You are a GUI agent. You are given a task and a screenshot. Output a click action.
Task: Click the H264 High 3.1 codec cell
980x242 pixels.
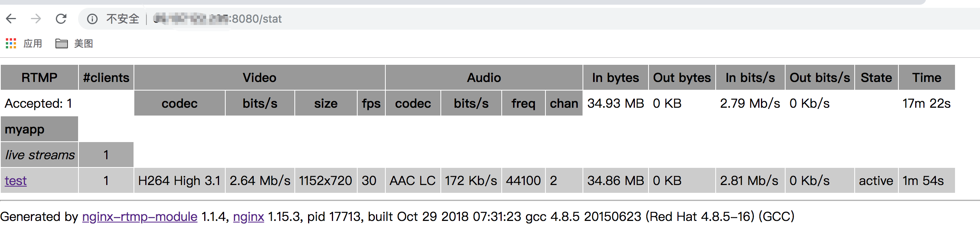[x=179, y=181]
